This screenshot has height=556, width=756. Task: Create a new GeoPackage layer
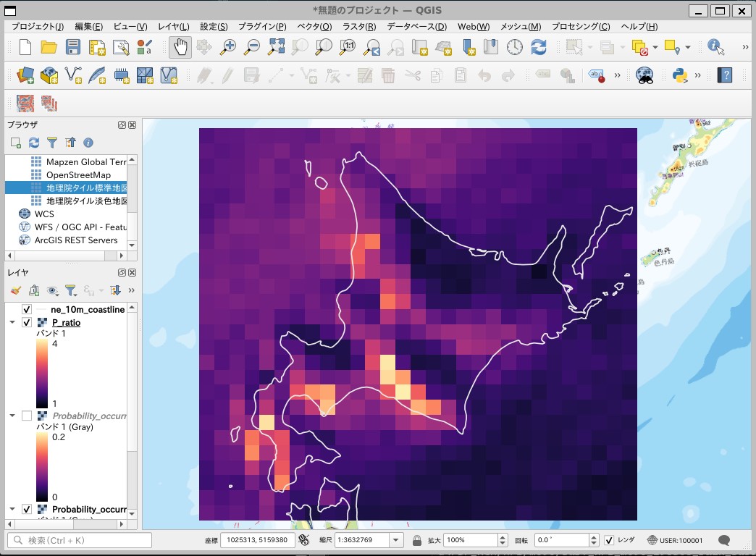(49, 75)
